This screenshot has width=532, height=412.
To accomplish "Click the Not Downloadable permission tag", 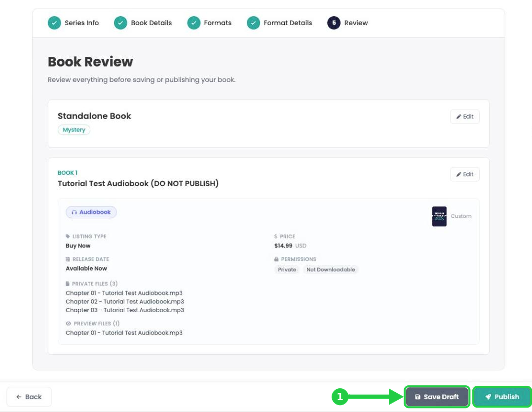I will pyautogui.click(x=331, y=270).
